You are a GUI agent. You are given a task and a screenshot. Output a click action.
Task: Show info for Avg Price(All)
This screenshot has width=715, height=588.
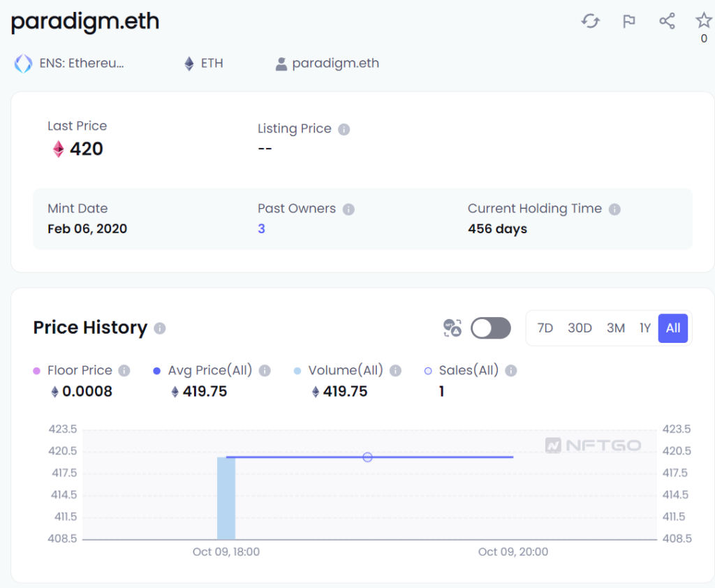pos(265,370)
